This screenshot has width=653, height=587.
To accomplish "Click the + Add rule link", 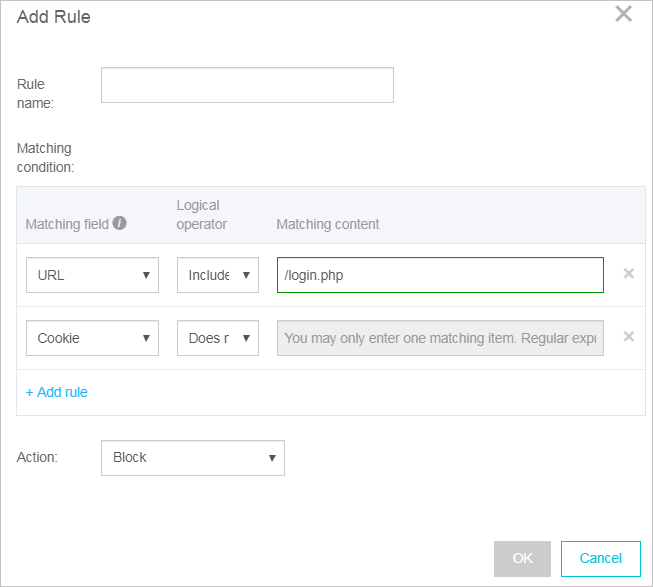I will pos(57,392).
